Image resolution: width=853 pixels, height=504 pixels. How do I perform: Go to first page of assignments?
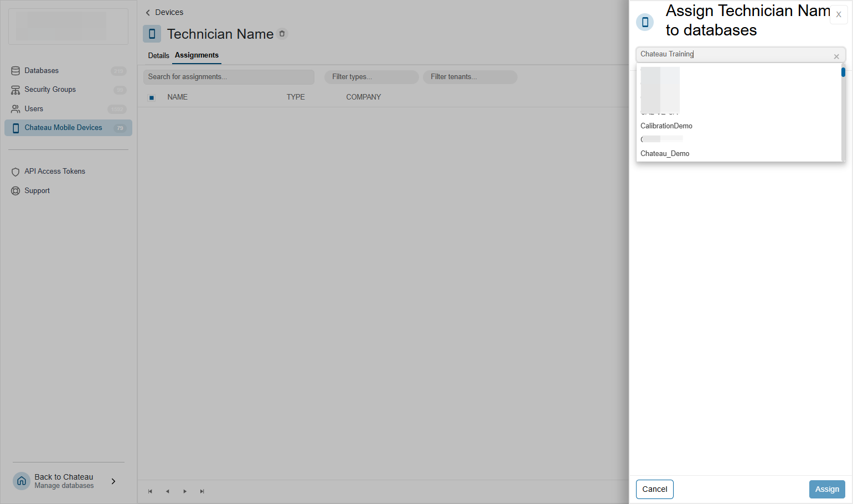point(150,491)
